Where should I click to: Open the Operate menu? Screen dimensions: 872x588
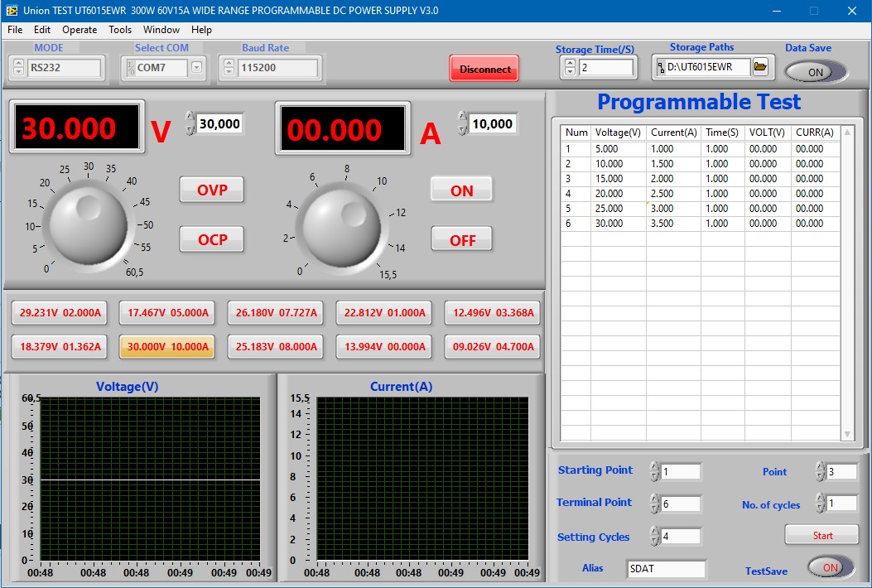pyautogui.click(x=79, y=30)
